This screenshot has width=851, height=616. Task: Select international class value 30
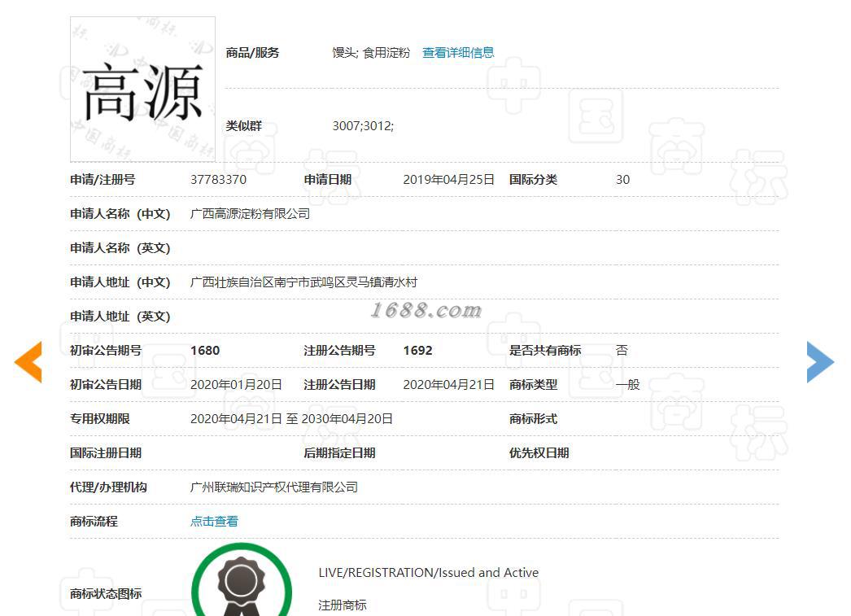pyautogui.click(x=622, y=180)
